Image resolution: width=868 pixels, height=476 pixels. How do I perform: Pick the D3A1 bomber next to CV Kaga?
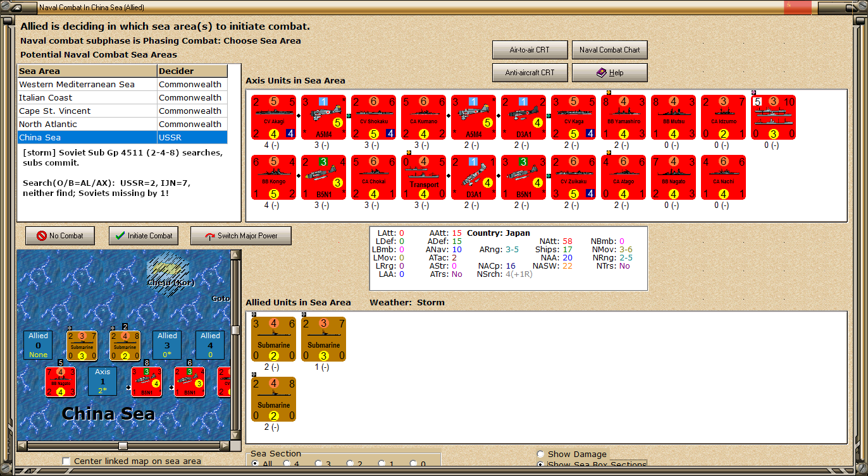524,118
